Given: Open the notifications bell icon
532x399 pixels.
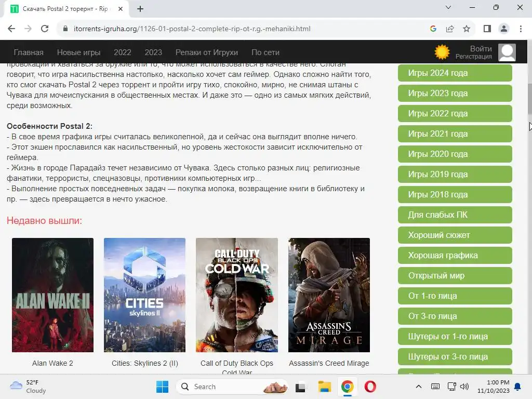Looking at the screenshot, I should [x=518, y=387].
